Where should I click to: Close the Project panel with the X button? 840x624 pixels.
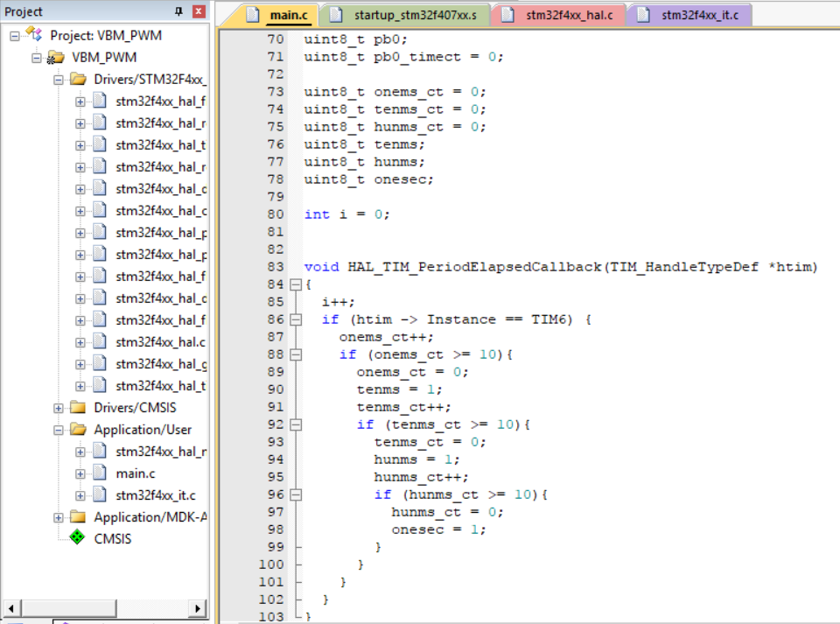pyautogui.click(x=199, y=11)
